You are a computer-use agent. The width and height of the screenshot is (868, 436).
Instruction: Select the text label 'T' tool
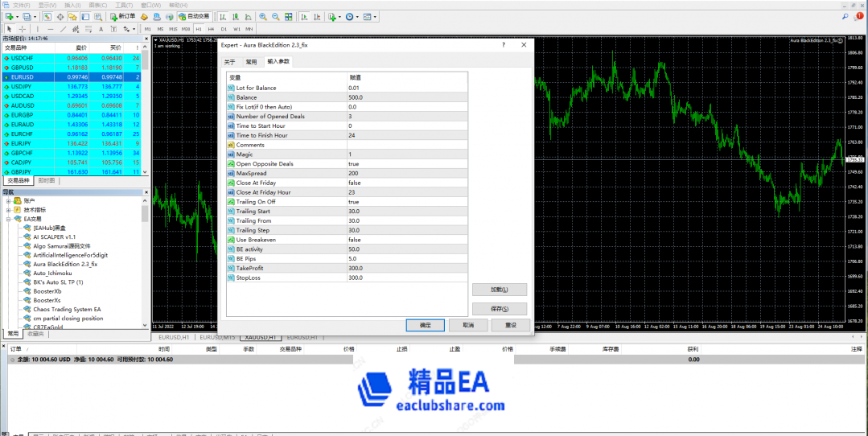pyautogui.click(x=113, y=29)
